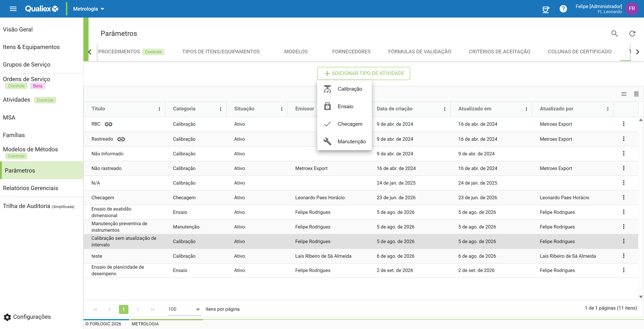644x329 pixels.
Task: Switch to the Modelos tab
Action: (296, 52)
